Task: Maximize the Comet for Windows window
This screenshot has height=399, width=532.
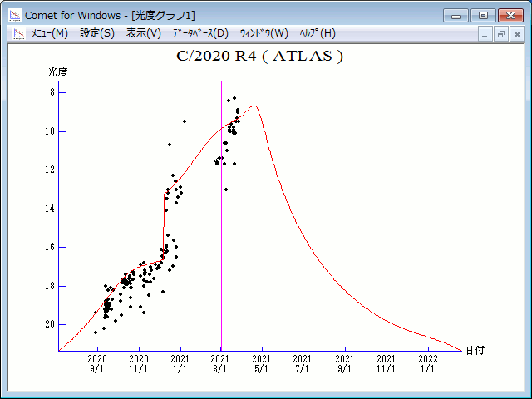Action: click(483, 16)
